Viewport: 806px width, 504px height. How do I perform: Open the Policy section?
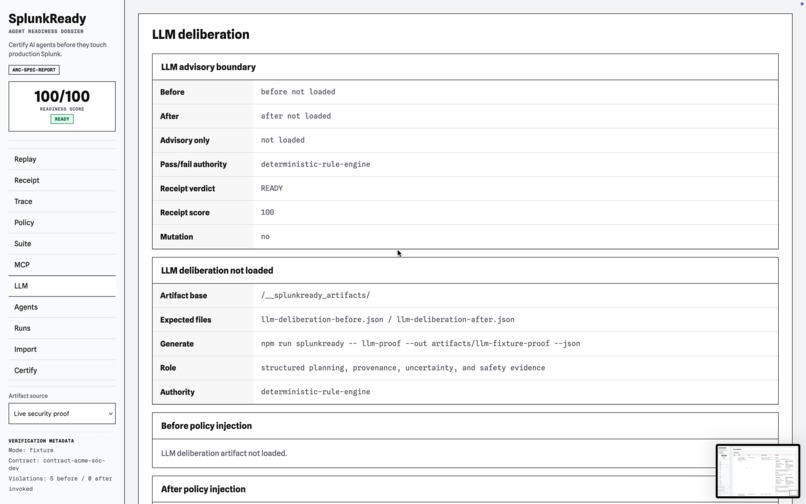point(62,223)
